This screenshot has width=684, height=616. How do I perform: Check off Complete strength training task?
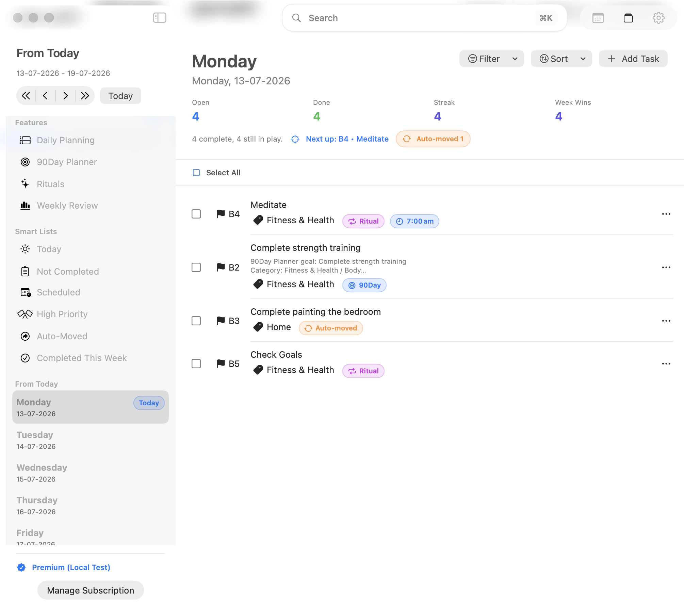[196, 268]
